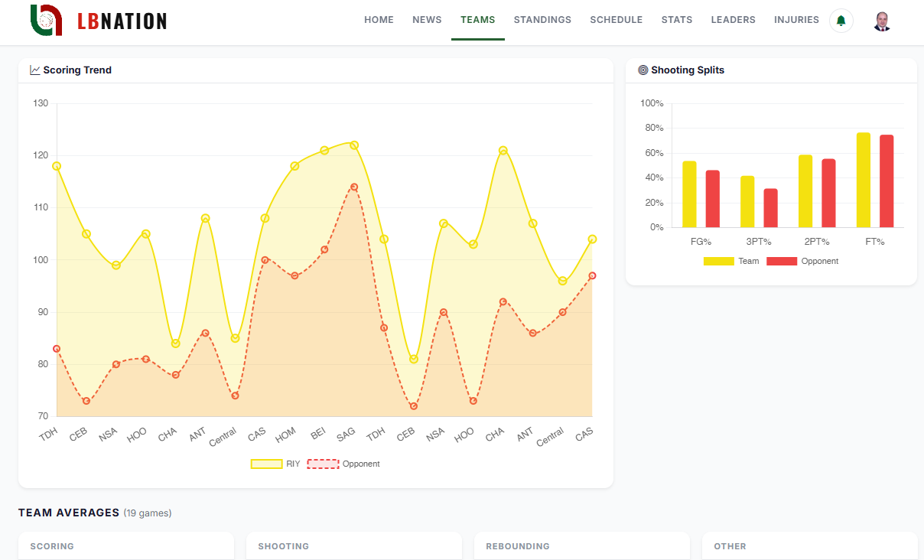Click the Scoring Trend chart icon
The height and width of the screenshot is (560, 924).
35,70
